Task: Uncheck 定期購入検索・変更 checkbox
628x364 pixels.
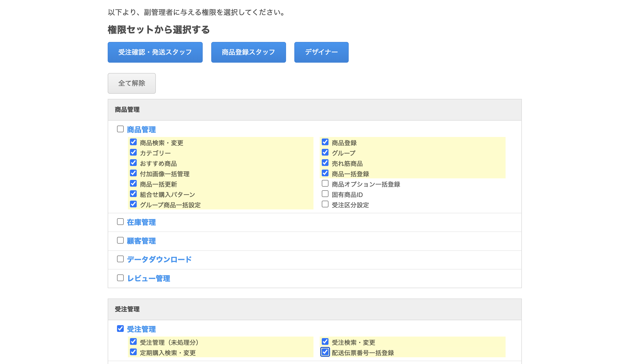Action: [x=133, y=352]
